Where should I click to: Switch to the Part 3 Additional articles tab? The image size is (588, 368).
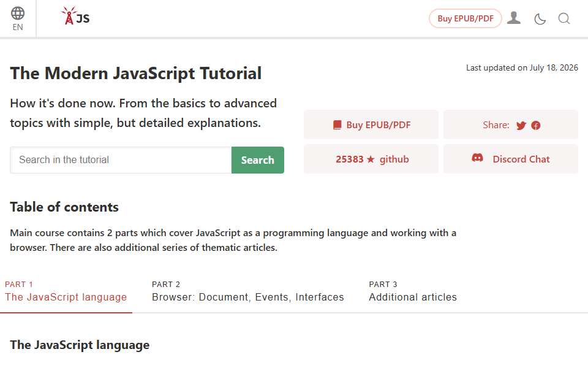click(413, 292)
